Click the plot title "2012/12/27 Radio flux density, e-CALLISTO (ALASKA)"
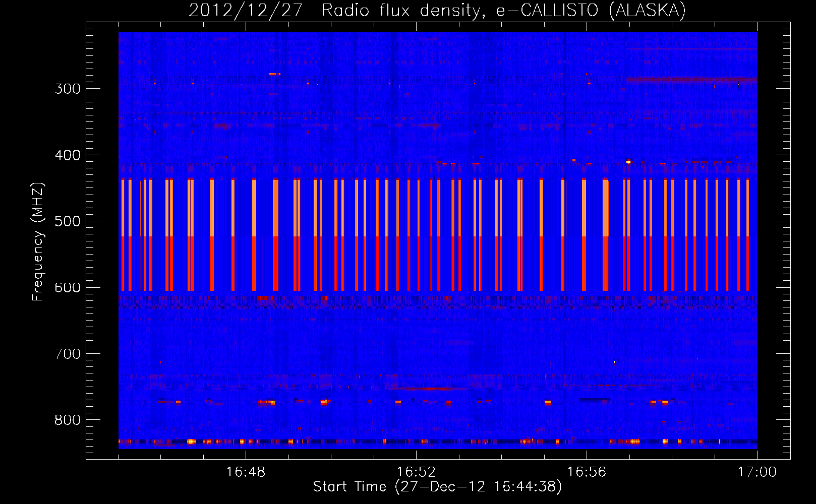The image size is (816, 504). pyautogui.click(x=437, y=10)
